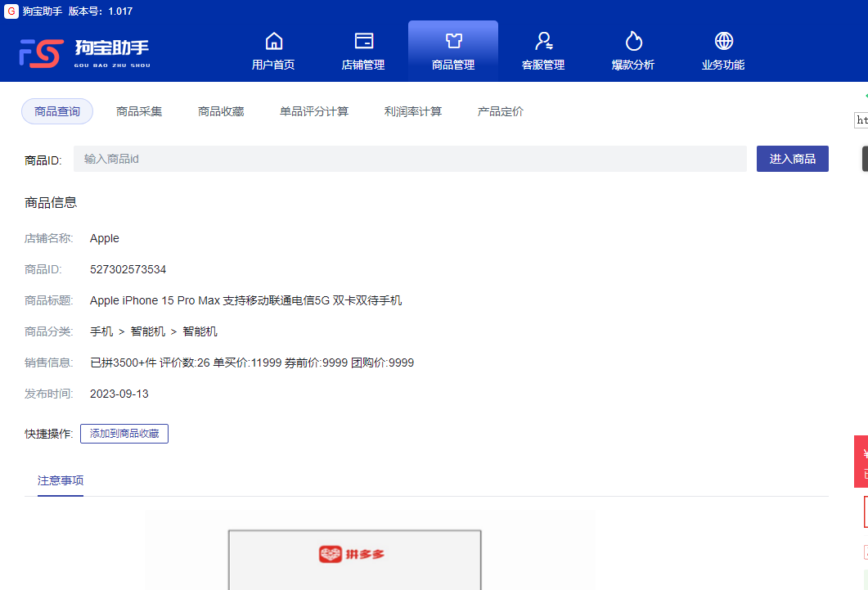Click the 销售信息 label
Screen dimensions: 868x590
click(49, 363)
